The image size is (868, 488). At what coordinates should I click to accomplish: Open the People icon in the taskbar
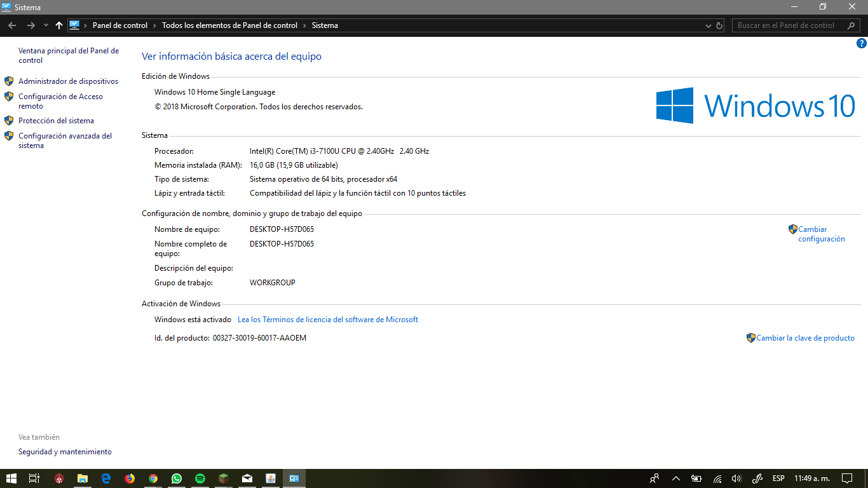(654, 478)
